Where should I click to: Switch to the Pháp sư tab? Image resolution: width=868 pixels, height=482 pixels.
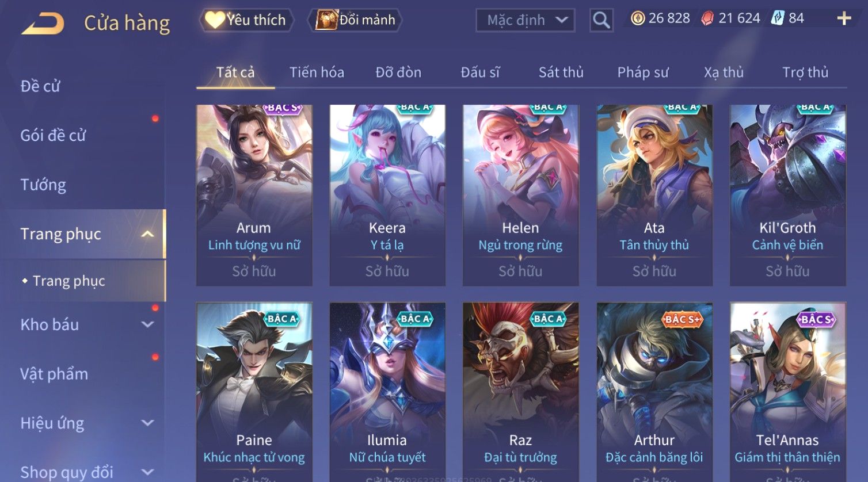pos(642,72)
